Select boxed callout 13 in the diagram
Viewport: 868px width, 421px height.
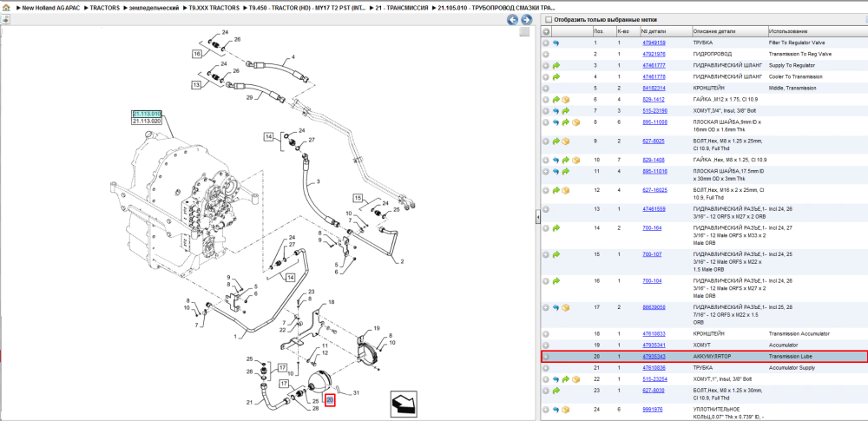coord(197,85)
